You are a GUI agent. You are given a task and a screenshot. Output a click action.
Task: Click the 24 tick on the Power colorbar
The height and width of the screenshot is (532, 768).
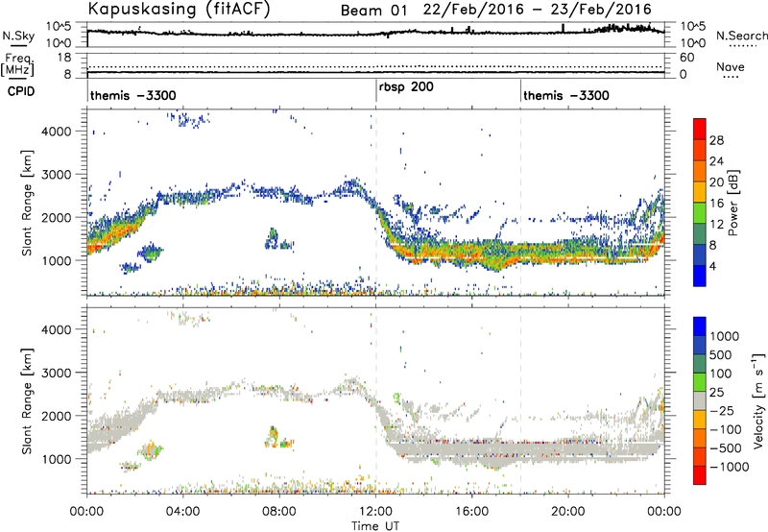coord(716,161)
